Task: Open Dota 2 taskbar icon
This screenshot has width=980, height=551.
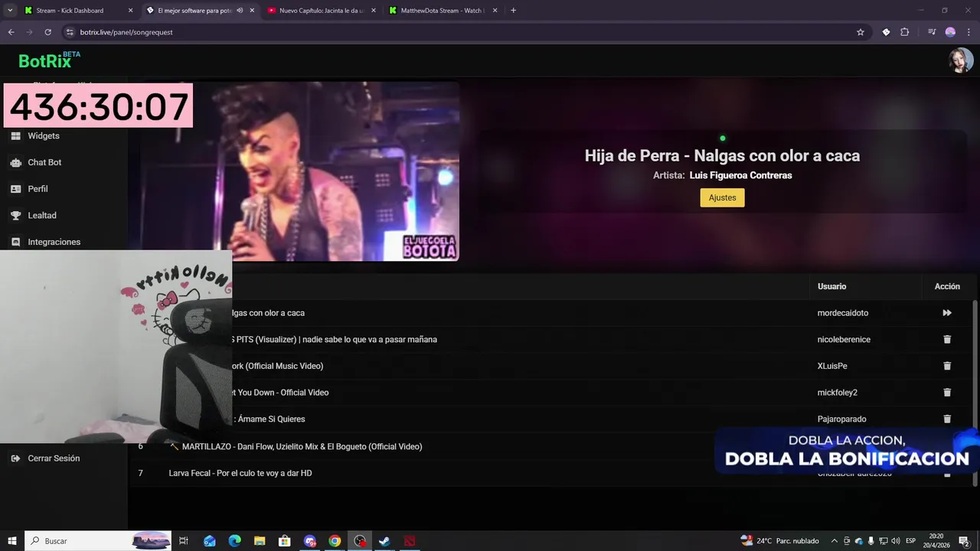Action: point(410,541)
